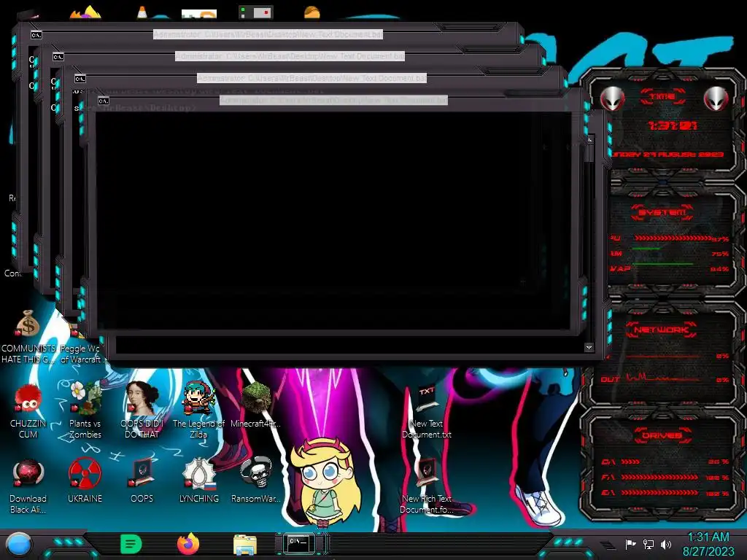The image size is (747, 560).
Task: Click the date line reading 27 August 2023 on the widget
Action: click(x=668, y=155)
